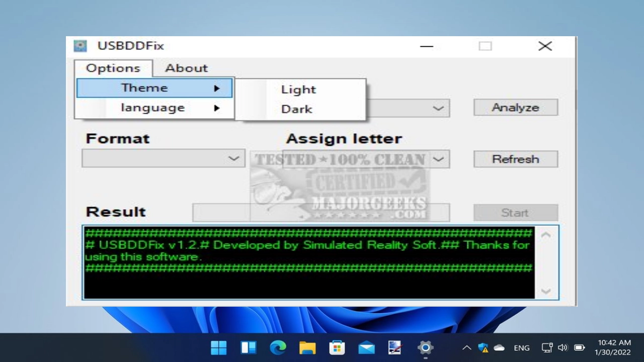Viewport: 644px width, 362px height.
Task: Click the Start button
Action: click(x=515, y=213)
